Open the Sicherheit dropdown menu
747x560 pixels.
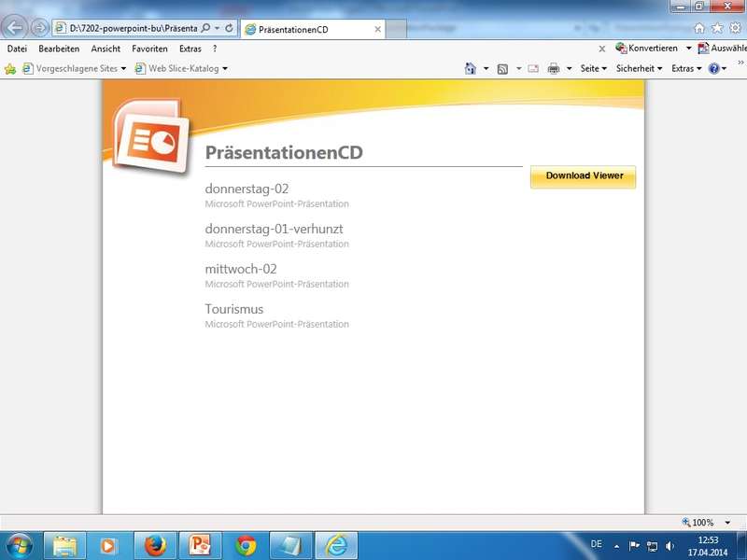(x=639, y=68)
